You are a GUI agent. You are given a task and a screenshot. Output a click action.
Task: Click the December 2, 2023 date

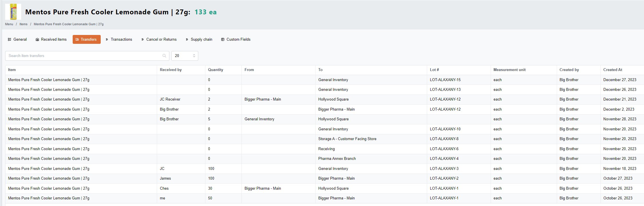tap(619, 109)
